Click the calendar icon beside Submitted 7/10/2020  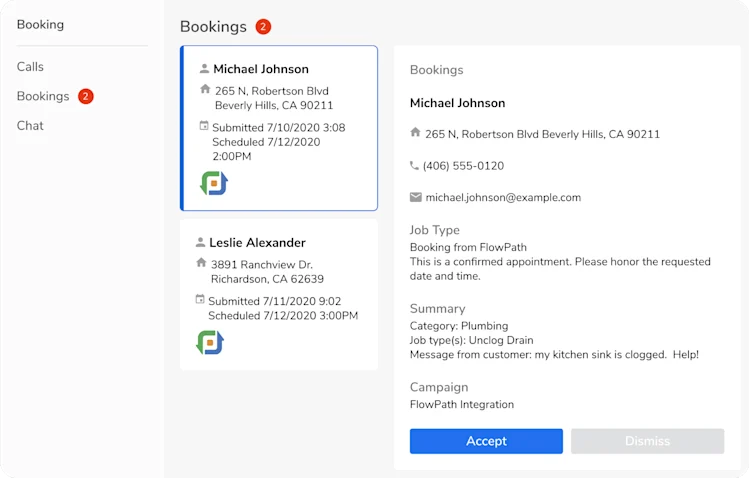(204, 126)
